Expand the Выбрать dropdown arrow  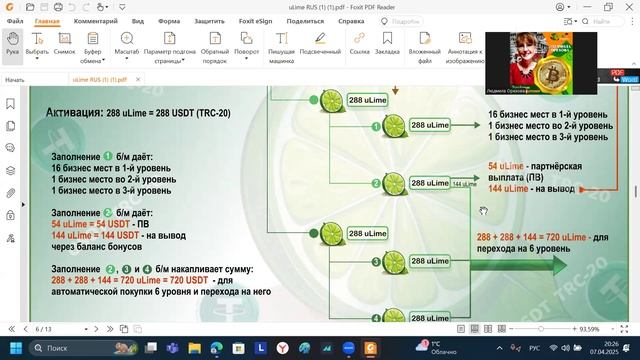(37, 59)
